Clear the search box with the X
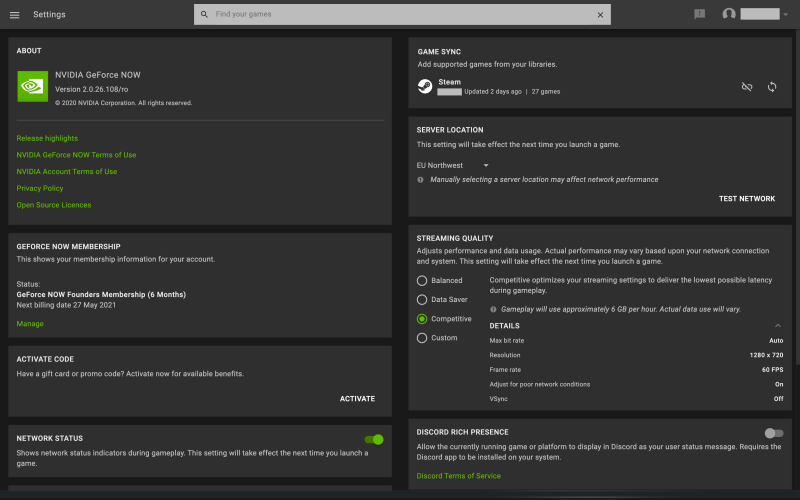Image resolution: width=800 pixels, height=500 pixels. [600, 15]
